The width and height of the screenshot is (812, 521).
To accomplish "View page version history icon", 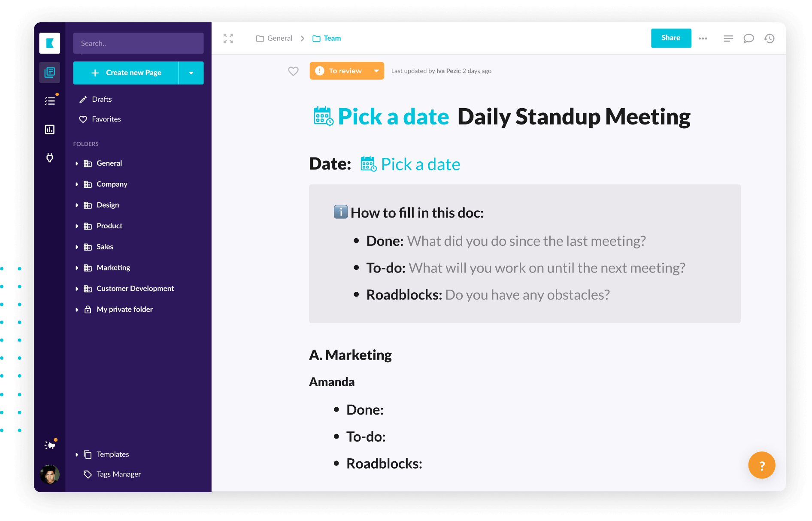I will [x=769, y=39].
